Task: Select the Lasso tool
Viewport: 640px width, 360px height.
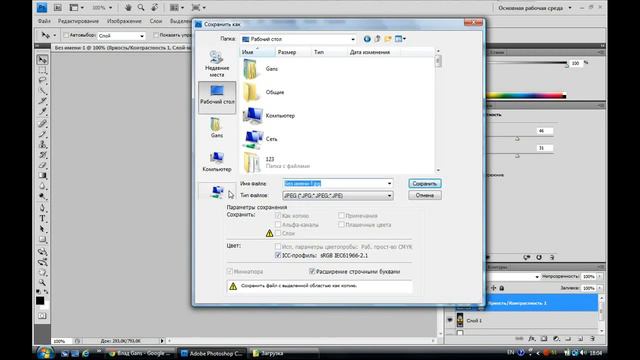Action: (42, 80)
